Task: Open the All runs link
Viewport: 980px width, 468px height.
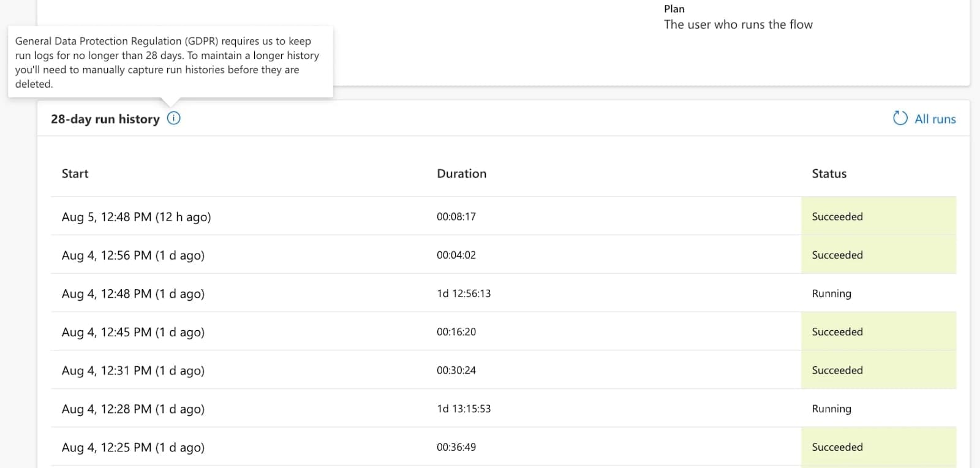Action: (x=935, y=119)
